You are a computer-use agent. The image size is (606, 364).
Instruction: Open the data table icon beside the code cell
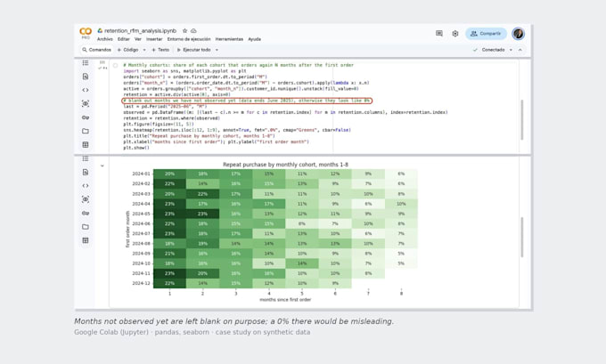[x=86, y=144]
